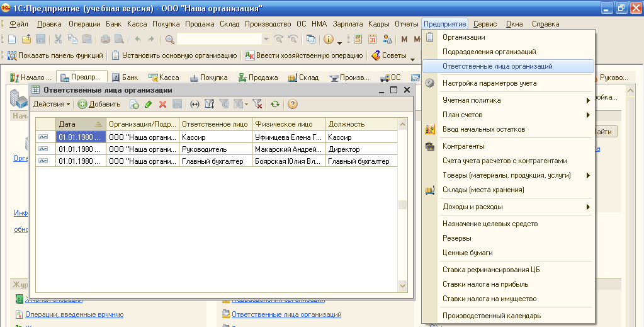The width and height of the screenshot is (644, 327).
Task: Open the dropdown arrow next to Info icon
Action: [x=340, y=42]
